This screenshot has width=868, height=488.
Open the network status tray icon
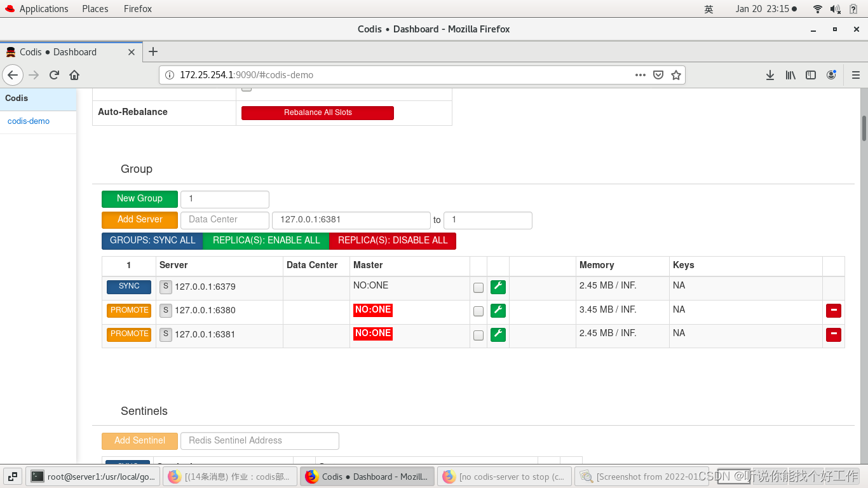click(x=818, y=9)
